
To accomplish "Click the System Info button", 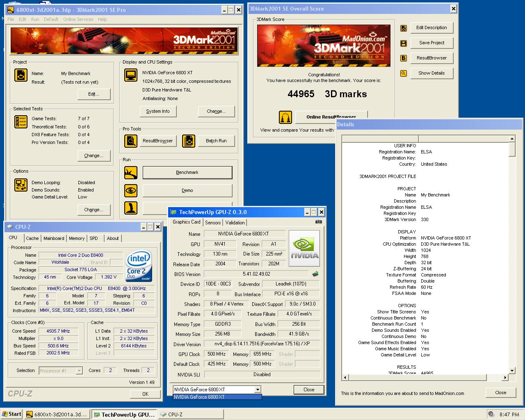I will [x=158, y=112].
